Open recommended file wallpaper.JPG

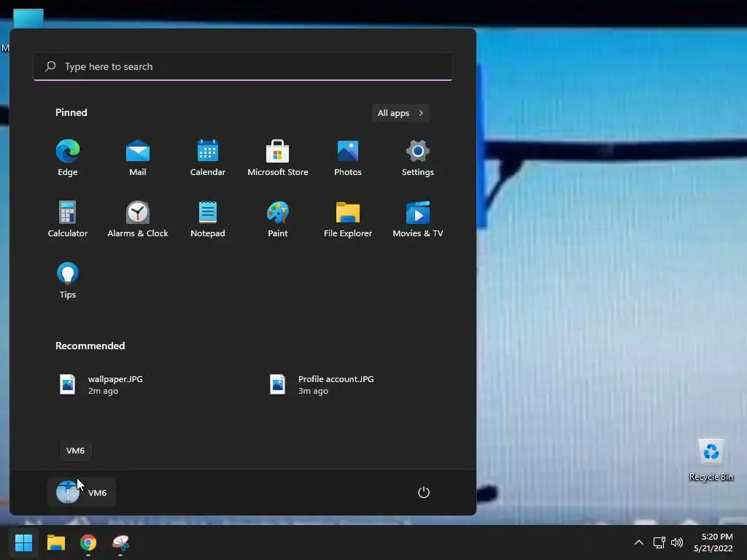tap(101, 385)
